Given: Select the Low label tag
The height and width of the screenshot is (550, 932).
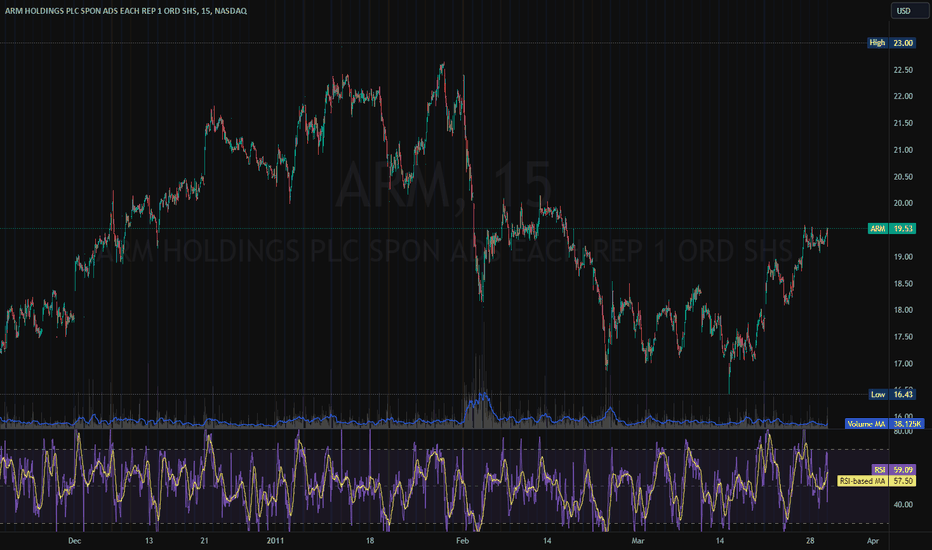Looking at the screenshot, I should [x=877, y=394].
